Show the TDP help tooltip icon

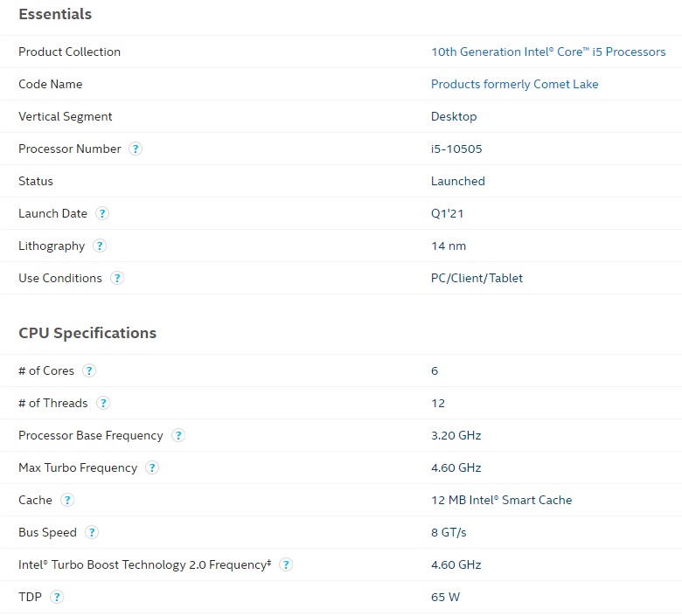click(57, 597)
